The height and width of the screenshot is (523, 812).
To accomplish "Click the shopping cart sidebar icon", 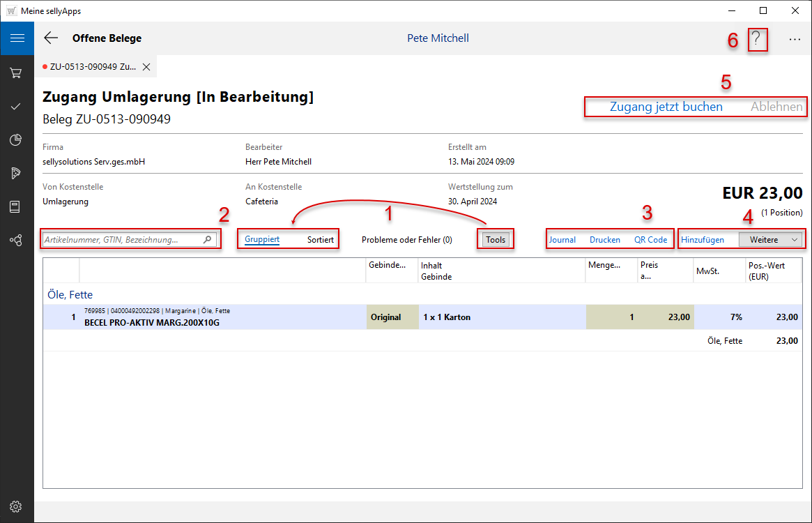I will click(x=16, y=73).
